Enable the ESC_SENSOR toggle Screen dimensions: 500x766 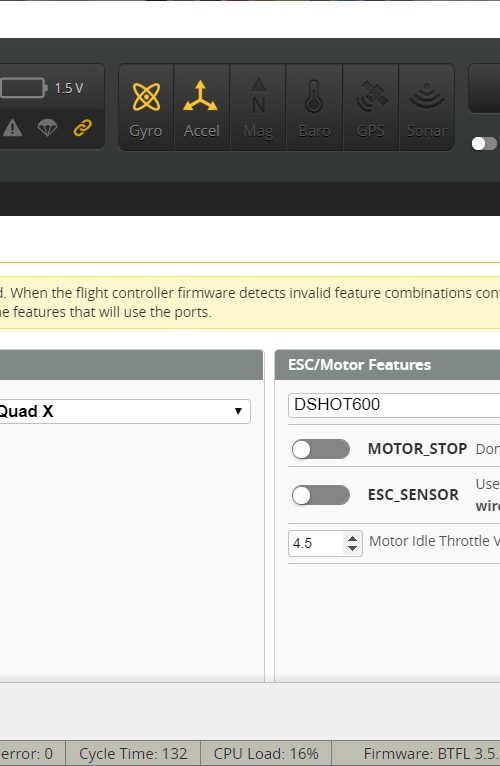click(321, 495)
